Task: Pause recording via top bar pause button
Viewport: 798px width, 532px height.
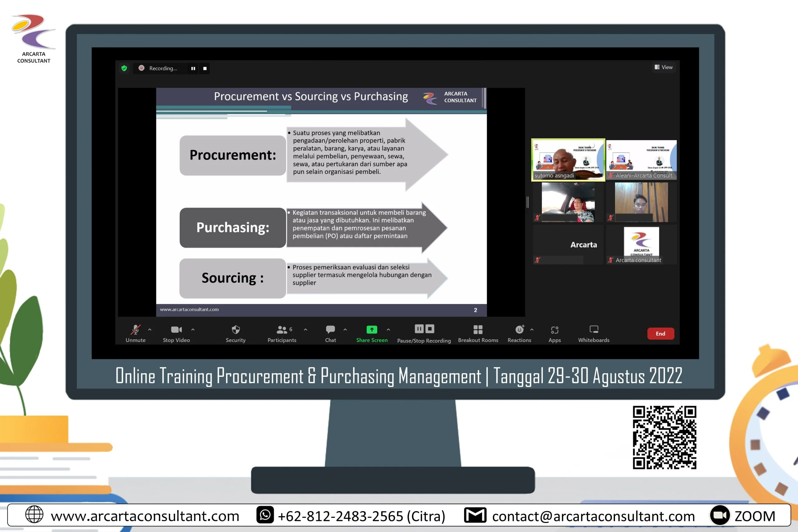Action: [x=193, y=68]
